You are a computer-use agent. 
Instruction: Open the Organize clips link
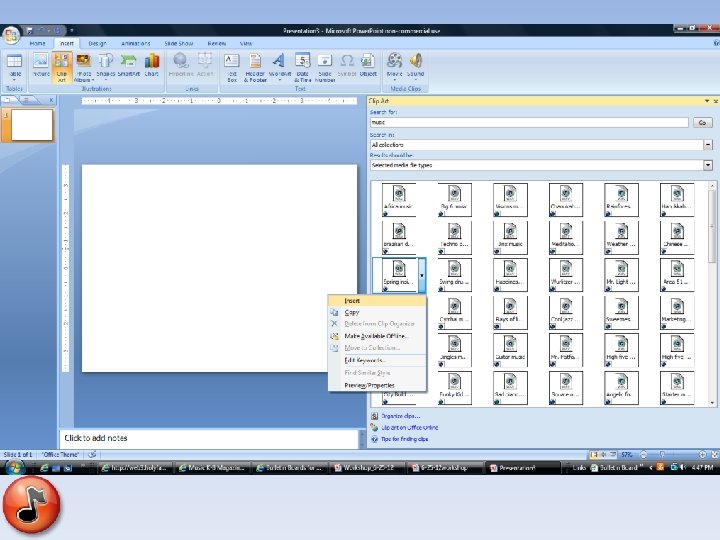pyautogui.click(x=400, y=416)
